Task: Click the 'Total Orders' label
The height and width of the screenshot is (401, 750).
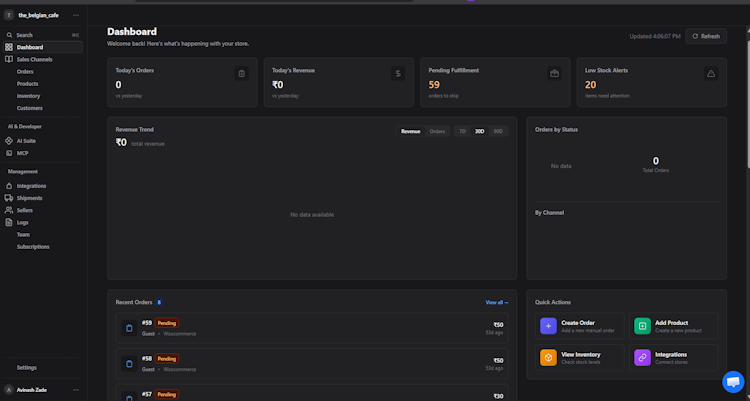Action: (x=656, y=170)
